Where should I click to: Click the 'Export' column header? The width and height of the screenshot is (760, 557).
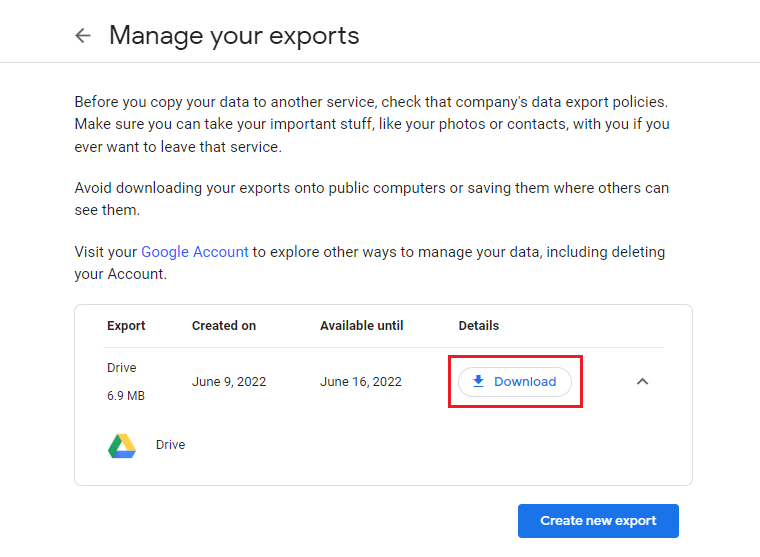point(126,326)
